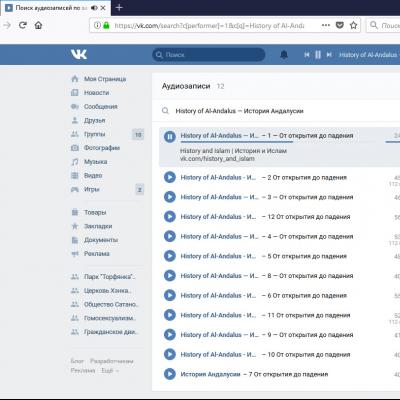Open notifications bell in VK header
The height and width of the screenshot is (400, 400).
(x=284, y=55)
